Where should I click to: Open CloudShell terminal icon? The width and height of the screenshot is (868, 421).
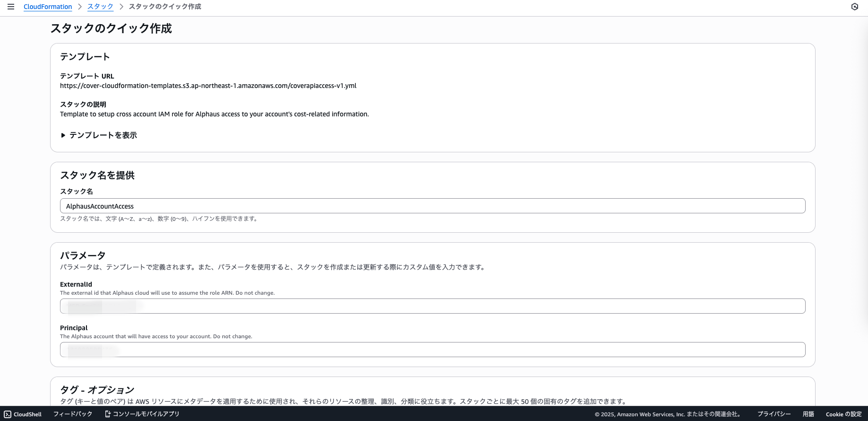[x=8, y=414]
